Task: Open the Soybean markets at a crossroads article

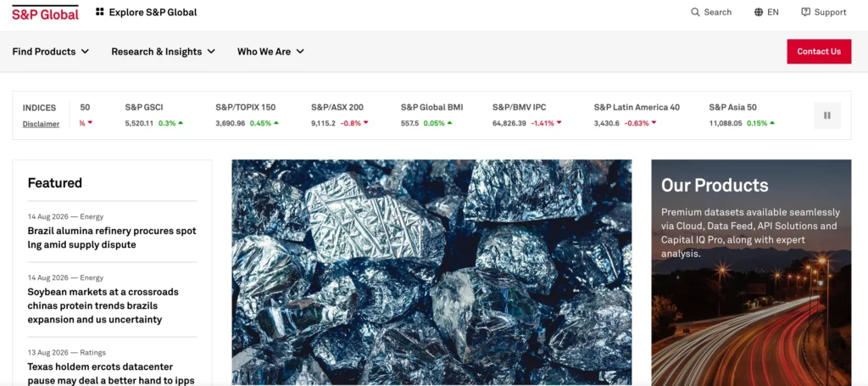Action: point(102,305)
